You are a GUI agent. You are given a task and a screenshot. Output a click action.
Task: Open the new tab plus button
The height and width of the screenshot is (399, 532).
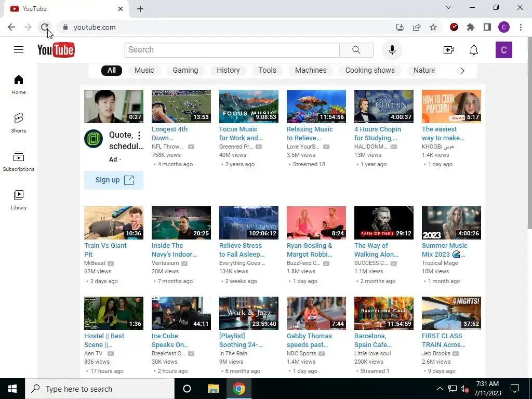(x=140, y=9)
